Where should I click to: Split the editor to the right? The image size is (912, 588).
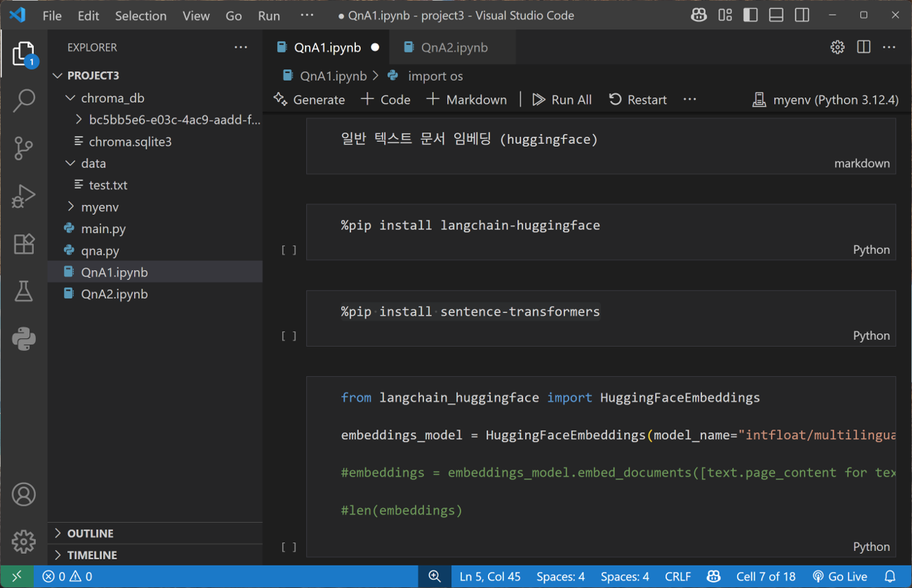click(x=864, y=47)
